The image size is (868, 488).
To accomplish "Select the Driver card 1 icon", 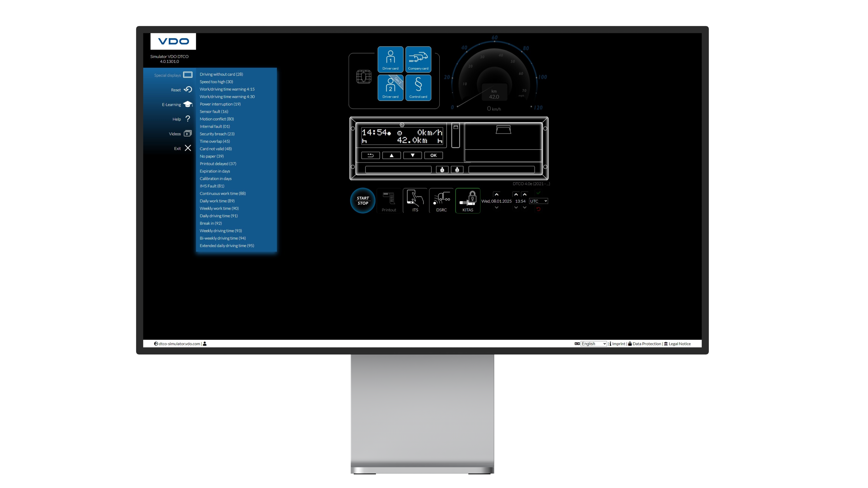I will coord(390,59).
